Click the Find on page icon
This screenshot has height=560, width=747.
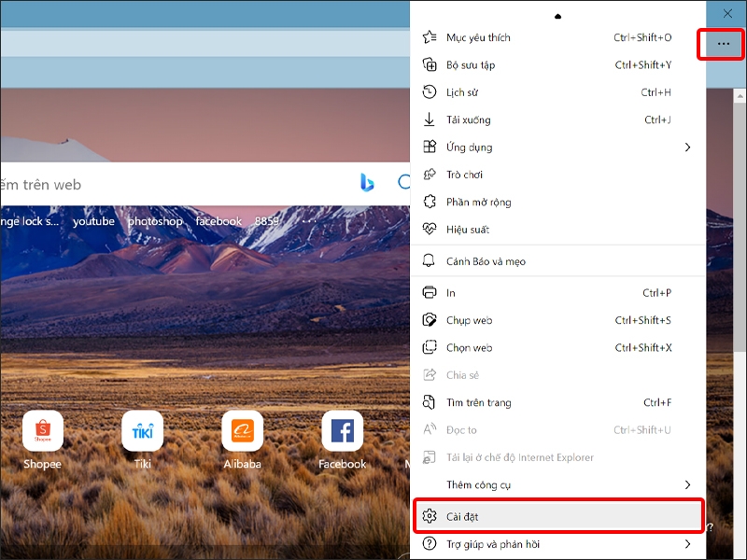(430, 402)
